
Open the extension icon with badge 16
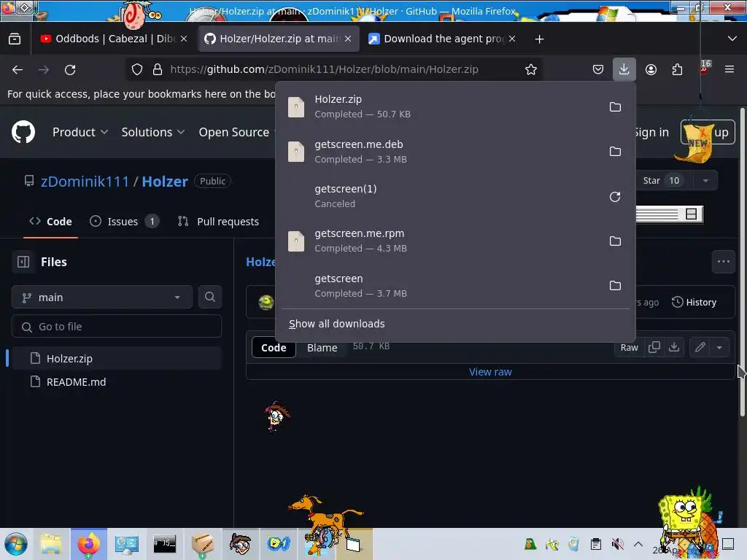[704, 69]
